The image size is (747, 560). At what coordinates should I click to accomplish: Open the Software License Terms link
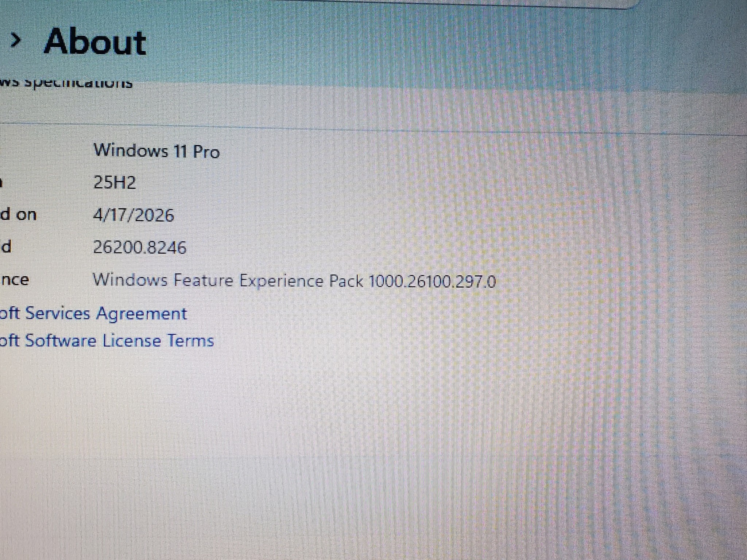click(107, 341)
